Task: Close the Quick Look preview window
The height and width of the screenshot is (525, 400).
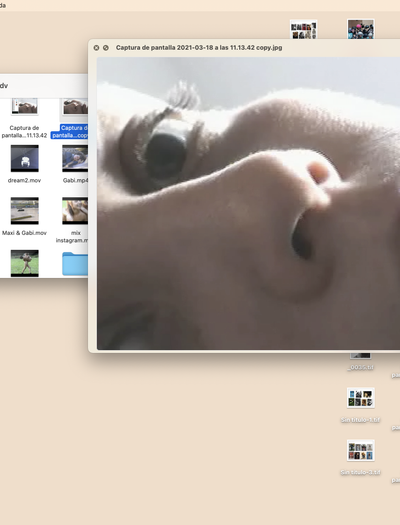Action: 96,48
